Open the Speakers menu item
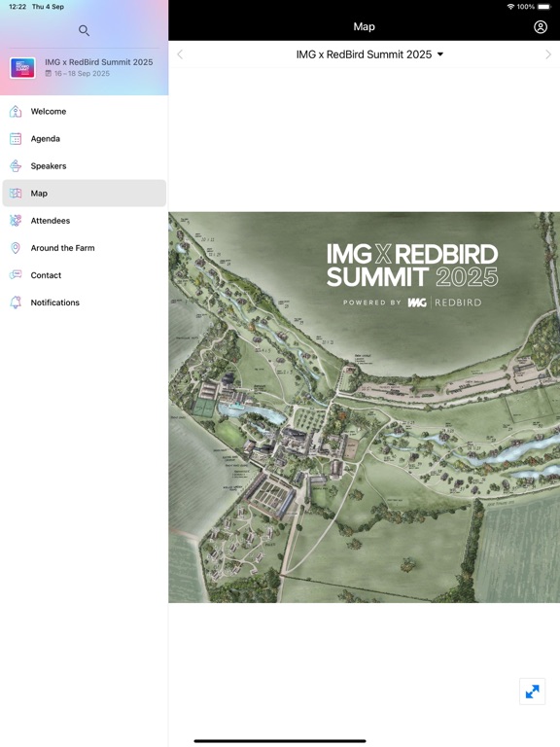Image resolution: width=560 pixels, height=747 pixels. (x=85, y=165)
